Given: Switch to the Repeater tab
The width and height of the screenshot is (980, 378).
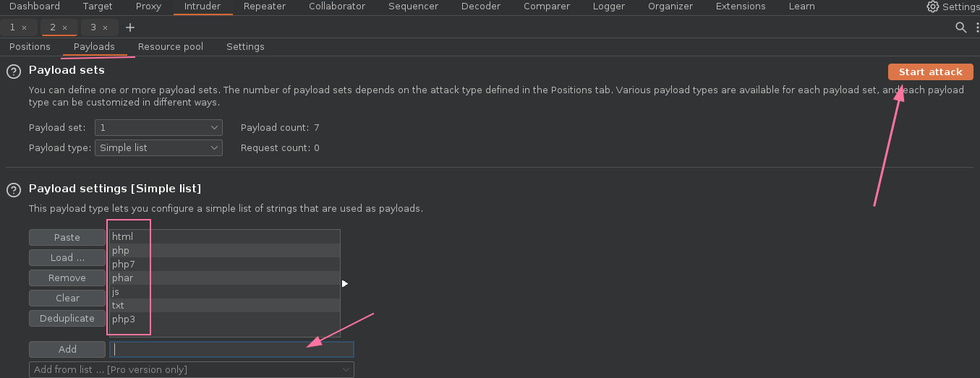Looking at the screenshot, I should click(x=265, y=7).
